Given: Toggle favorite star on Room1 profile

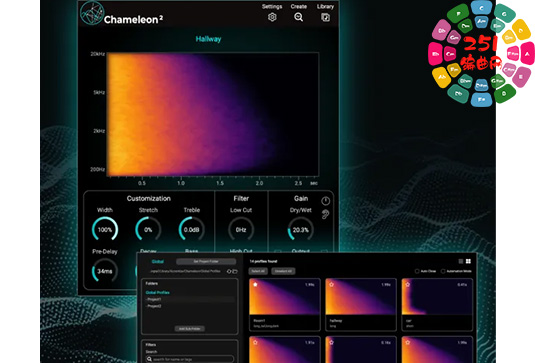Looking at the screenshot, I should pyautogui.click(x=255, y=284).
